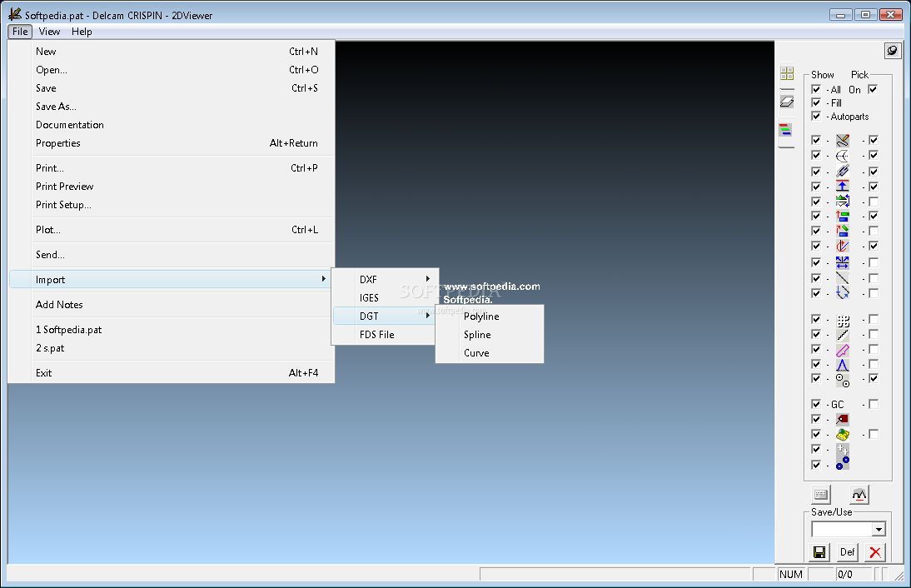Toggle the Show All checkbox
Image resolution: width=911 pixels, height=588 pixels.
pos(816,89)
